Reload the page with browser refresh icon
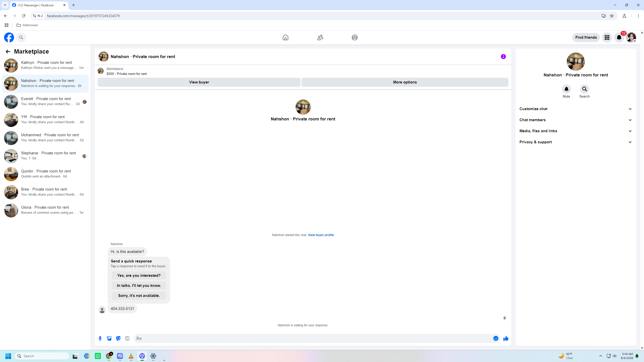Screen dimensions: 644x362 pyautogui.click(x=24, y=16)
